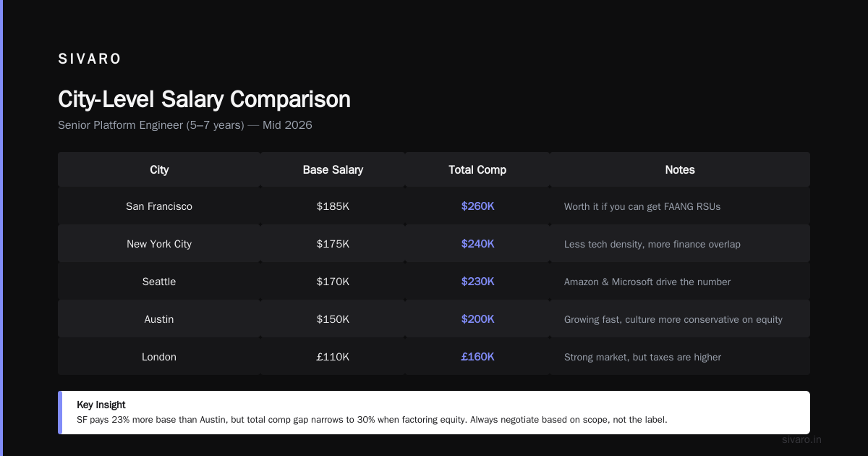Select the London city cell
Screen dimensions: 868x456
[x=159, y=357]
